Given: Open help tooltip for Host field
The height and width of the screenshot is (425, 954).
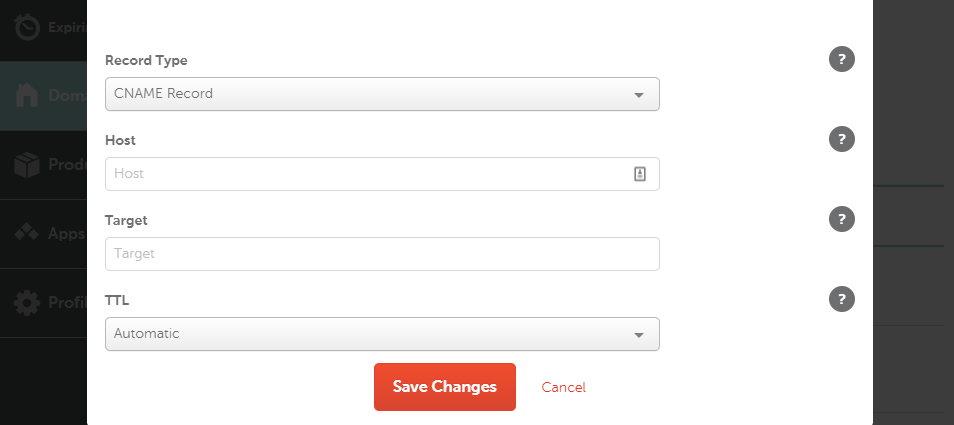Looking at the screenshot, I should click(x=842, y=140).
